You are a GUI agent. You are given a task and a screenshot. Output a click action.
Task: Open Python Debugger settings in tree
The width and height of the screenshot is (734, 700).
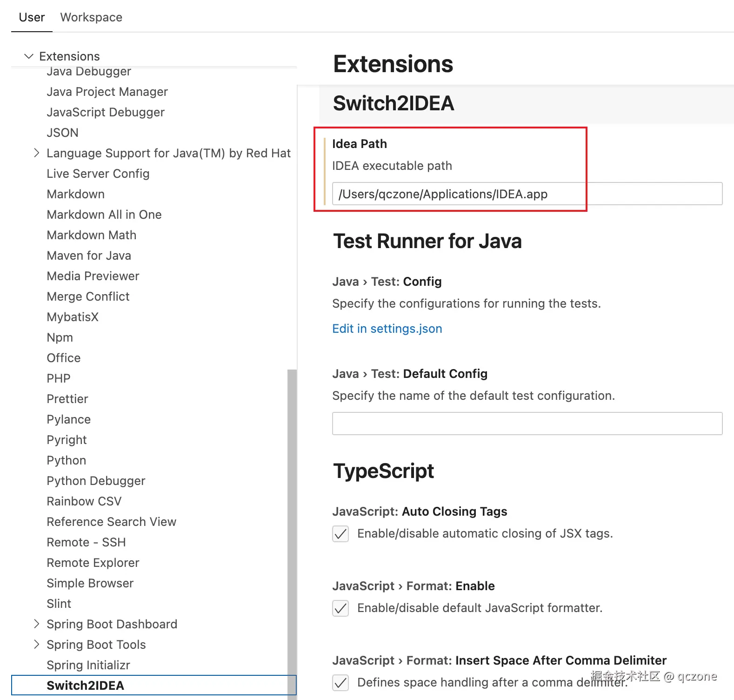coord(96,481)
